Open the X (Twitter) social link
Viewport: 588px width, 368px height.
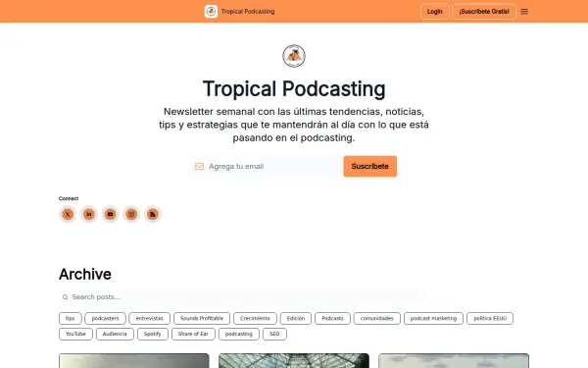68,214
